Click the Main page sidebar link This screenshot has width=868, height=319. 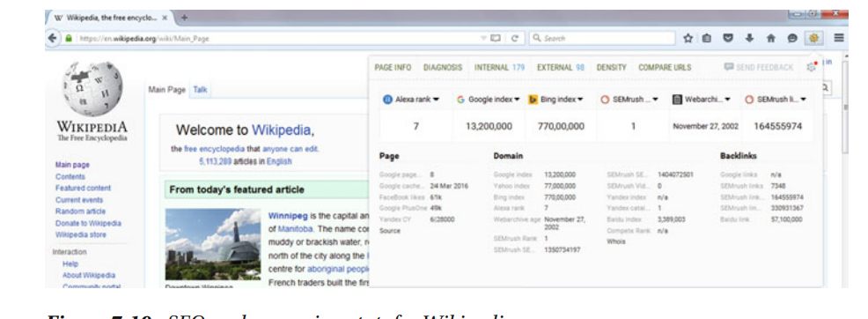point(72,165)
